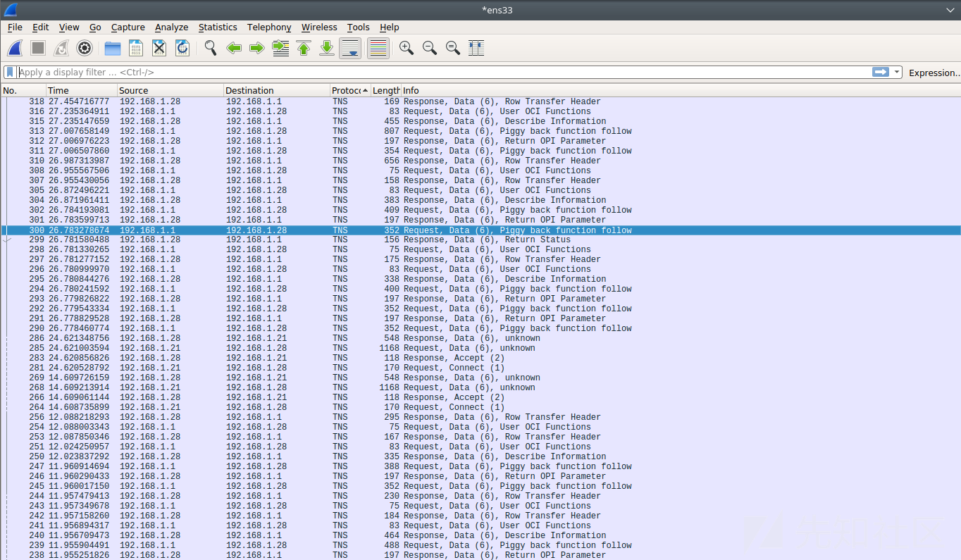The image size is (961, 560).
Task: Zoom in on the packet list
Action: point(406,48)
